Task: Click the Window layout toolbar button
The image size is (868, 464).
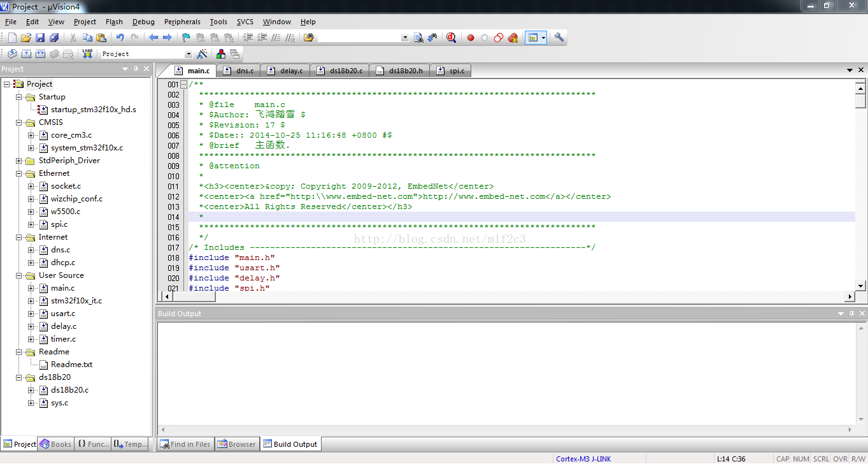Action: click(533, 38)
